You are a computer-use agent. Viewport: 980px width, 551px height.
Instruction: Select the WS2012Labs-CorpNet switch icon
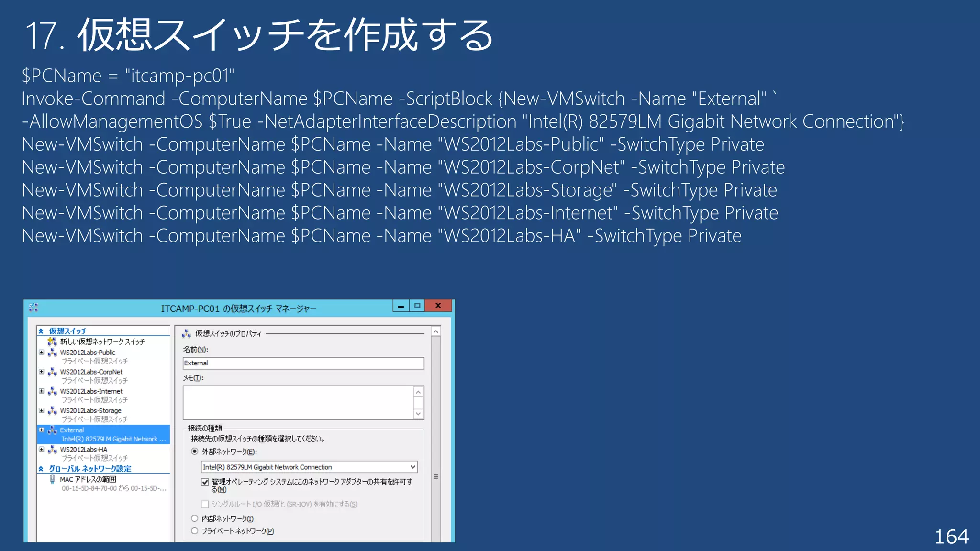click(x=52, y=372)
